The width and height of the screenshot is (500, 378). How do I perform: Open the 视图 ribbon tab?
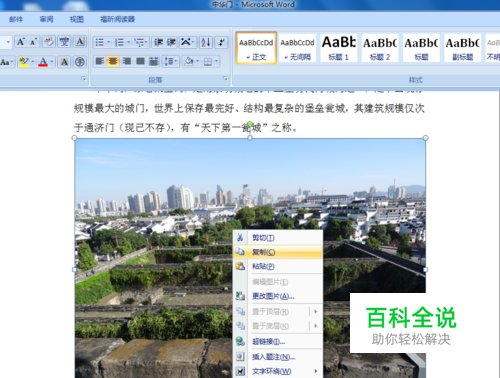tap(77, 19)
